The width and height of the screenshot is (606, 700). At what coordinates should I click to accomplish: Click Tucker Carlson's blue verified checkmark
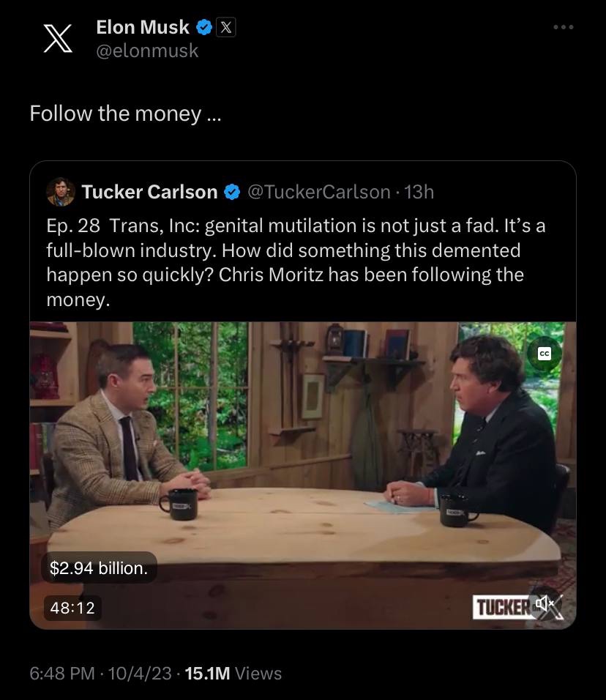[x=231, y=192]
